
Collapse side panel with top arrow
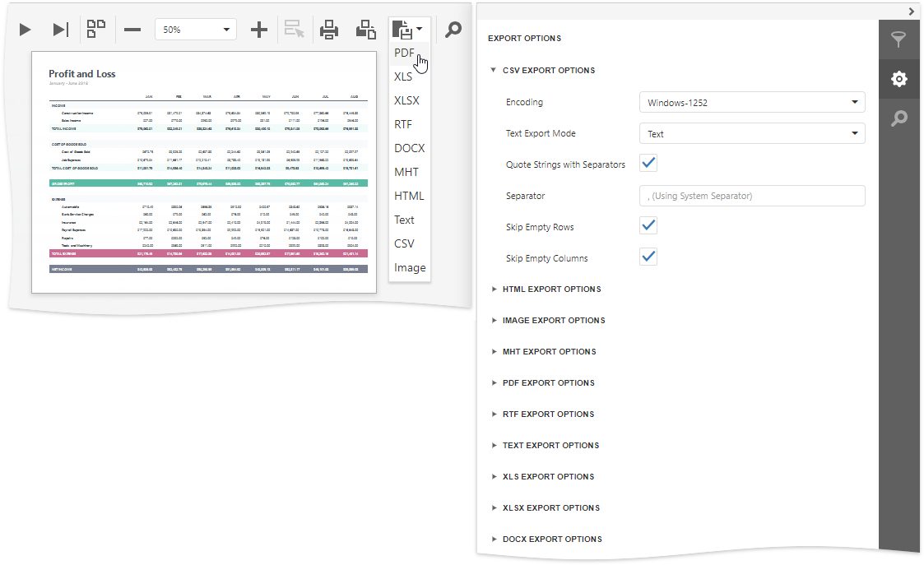(911, 11)
